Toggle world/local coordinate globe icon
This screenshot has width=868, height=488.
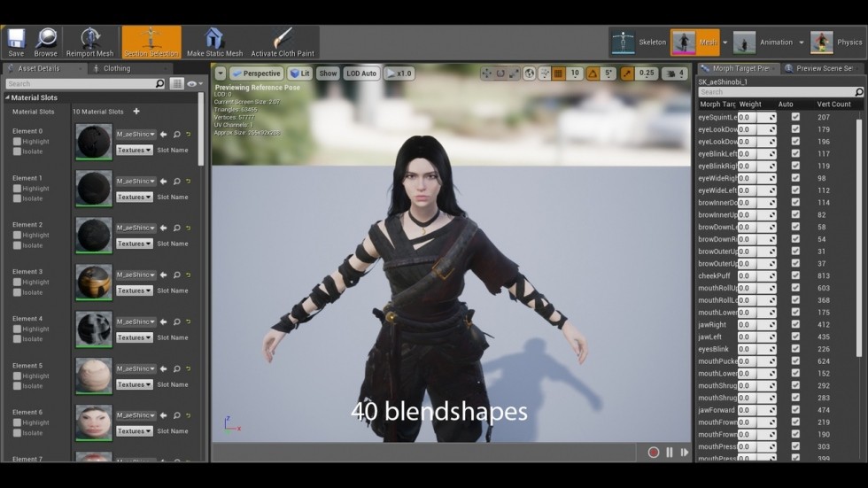[x=530, y=73]
